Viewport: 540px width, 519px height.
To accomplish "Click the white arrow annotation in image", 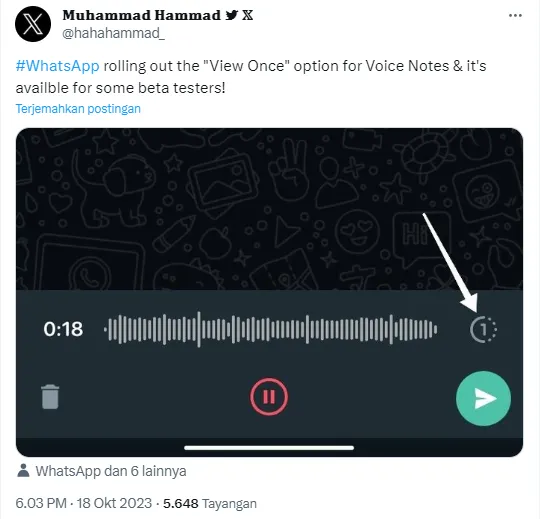I will pos(450,262).
